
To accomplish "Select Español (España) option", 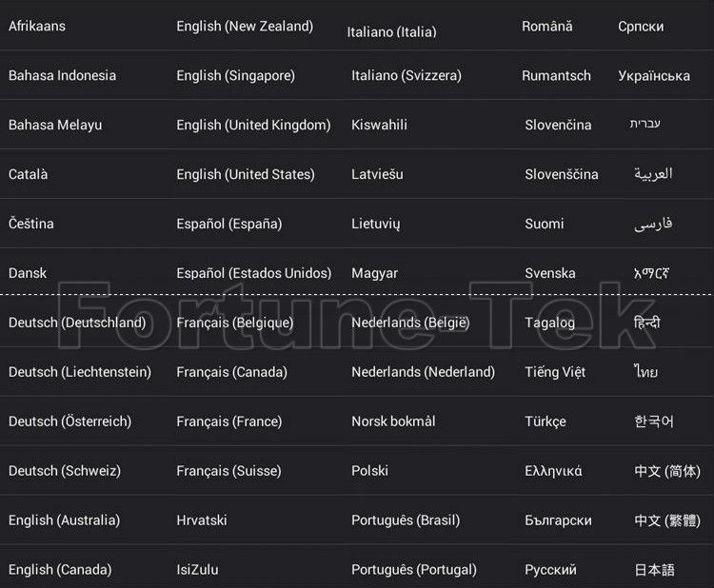I will pos(229,224).
